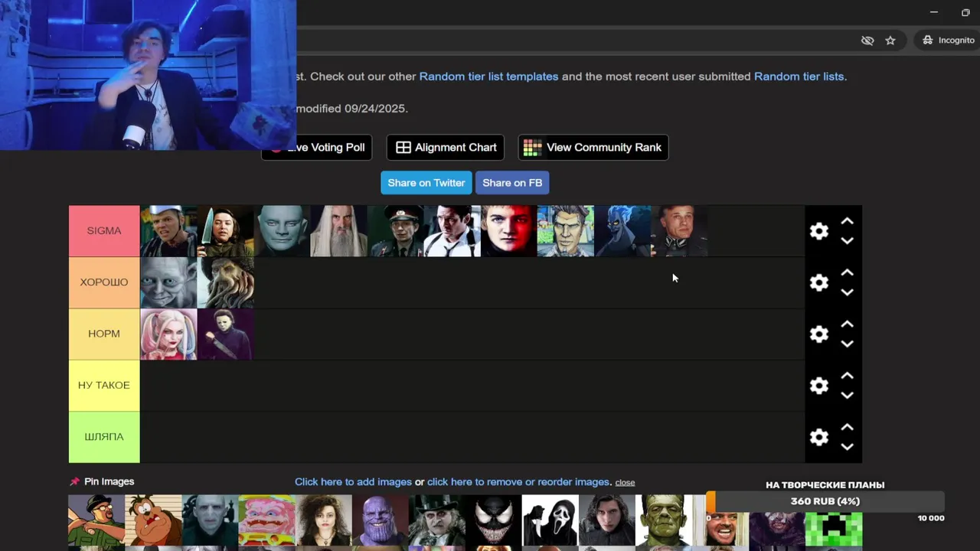Select Ghostface mask image in the pool

click(x=550, y=520)
